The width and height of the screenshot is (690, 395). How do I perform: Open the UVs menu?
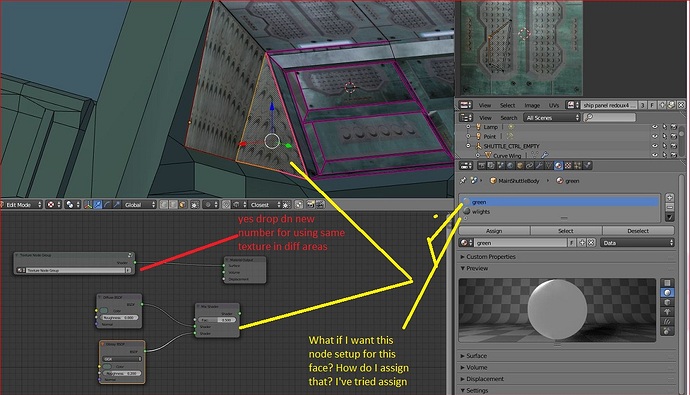pos(554,105)
